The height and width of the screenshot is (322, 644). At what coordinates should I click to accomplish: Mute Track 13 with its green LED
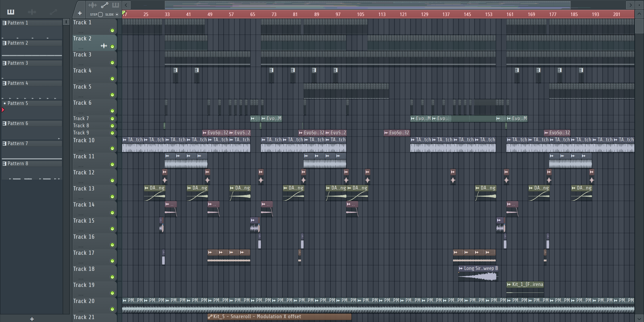[112, 197]
